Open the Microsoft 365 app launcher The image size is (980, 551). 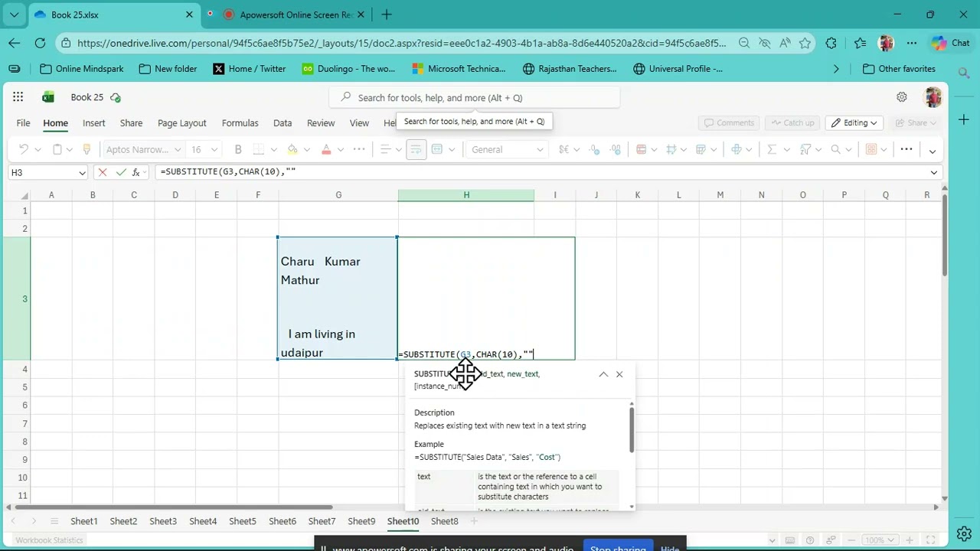click(x=18, y=97)
